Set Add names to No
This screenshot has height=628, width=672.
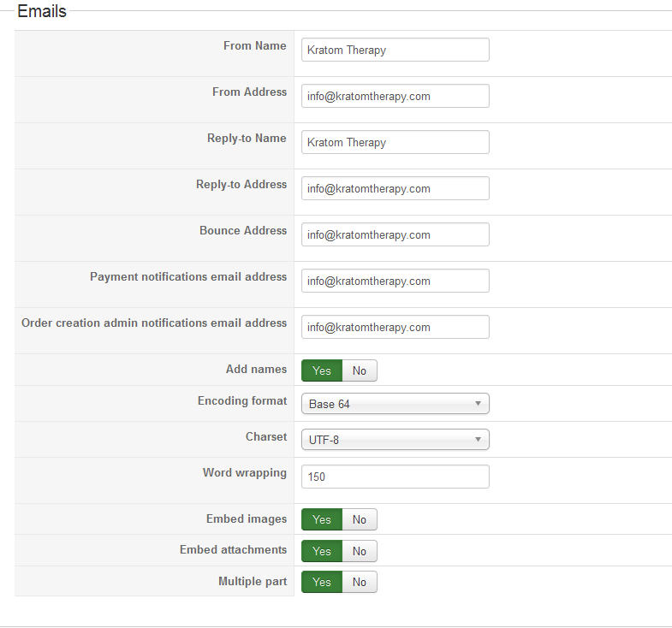(x=360, y=370)
